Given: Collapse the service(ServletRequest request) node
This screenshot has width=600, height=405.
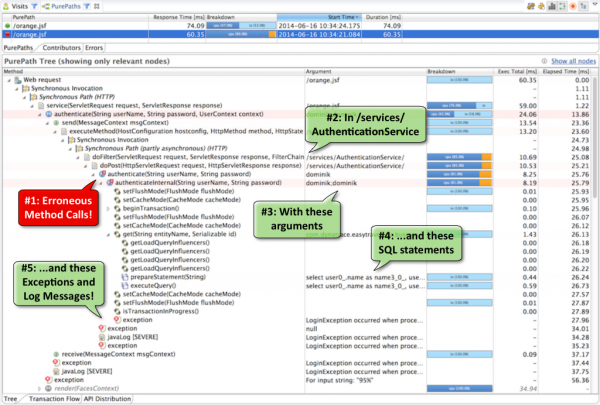Looking at the screenshot, I should tap(32, 106).
